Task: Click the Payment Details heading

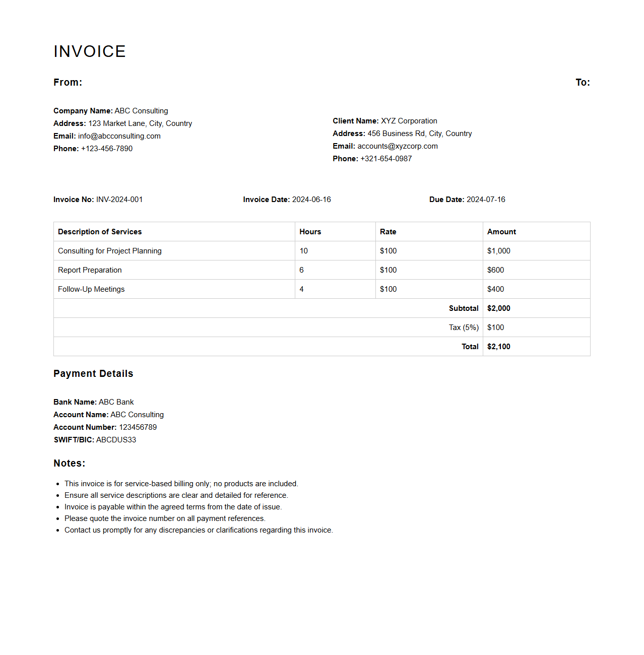Action: click(x=93, y=374)
